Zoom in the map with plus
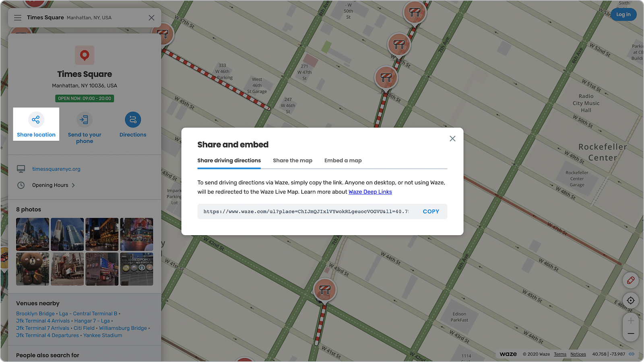Viewport: 644px width, 362px height. click(631, 321)
